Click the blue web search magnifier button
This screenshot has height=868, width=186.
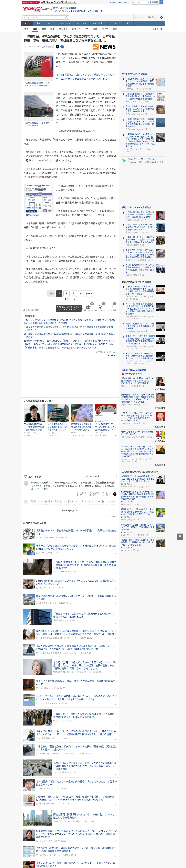[161, 2]
